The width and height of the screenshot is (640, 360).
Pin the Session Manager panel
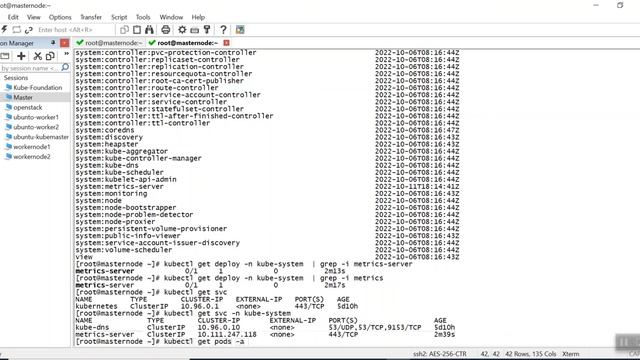[53, 42]
